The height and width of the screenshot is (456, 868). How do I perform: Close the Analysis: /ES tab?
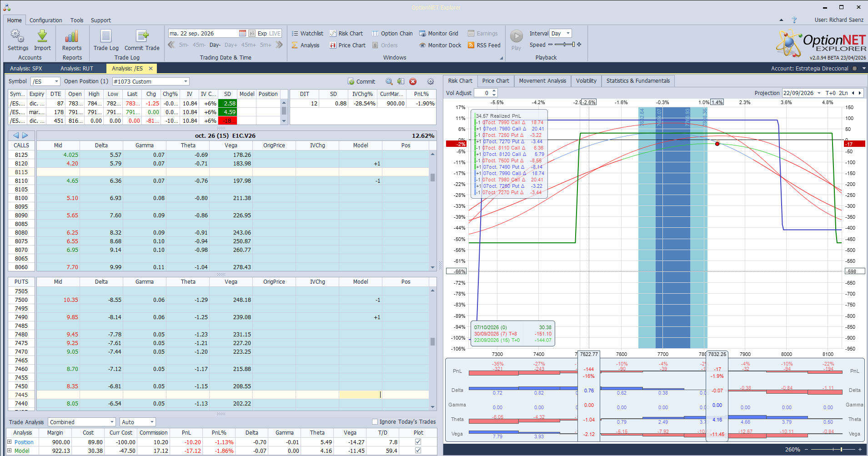151,69
